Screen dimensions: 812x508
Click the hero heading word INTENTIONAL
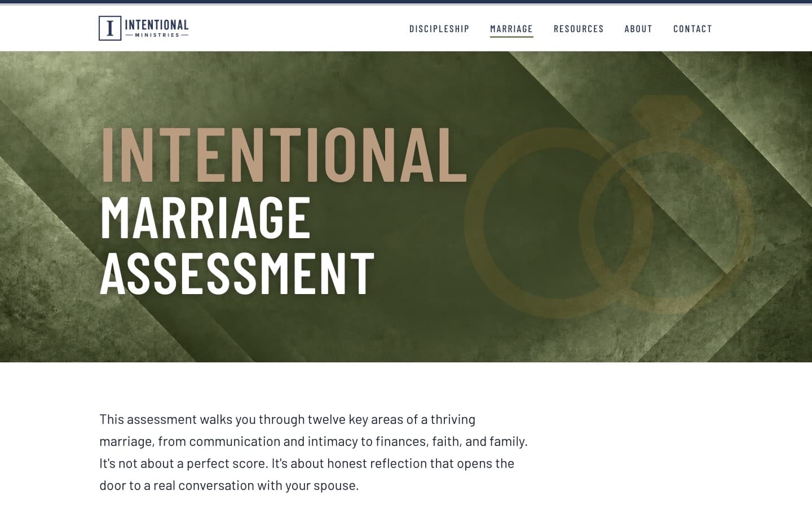284,154
